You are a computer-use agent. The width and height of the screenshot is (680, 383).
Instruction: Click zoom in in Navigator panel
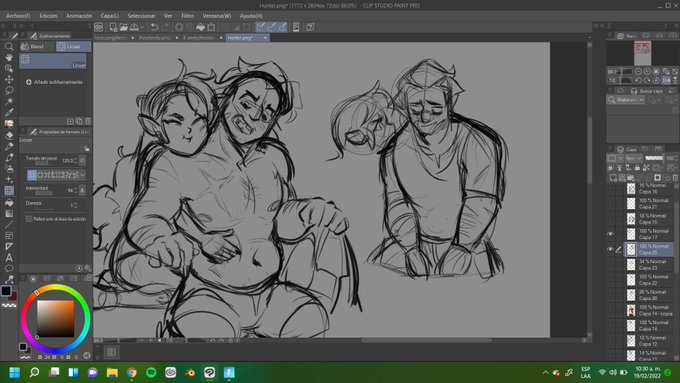coord(647,71)
